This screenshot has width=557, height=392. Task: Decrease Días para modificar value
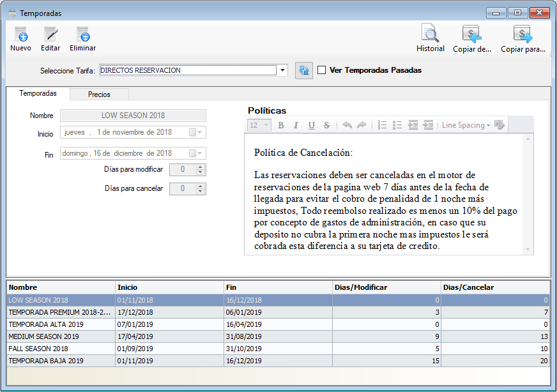[201, 172]
